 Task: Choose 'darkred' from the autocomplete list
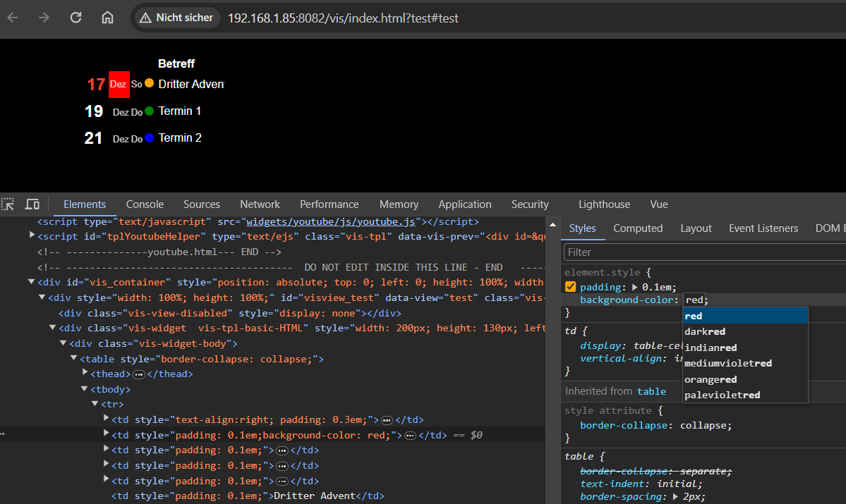[x=704, y=331]
